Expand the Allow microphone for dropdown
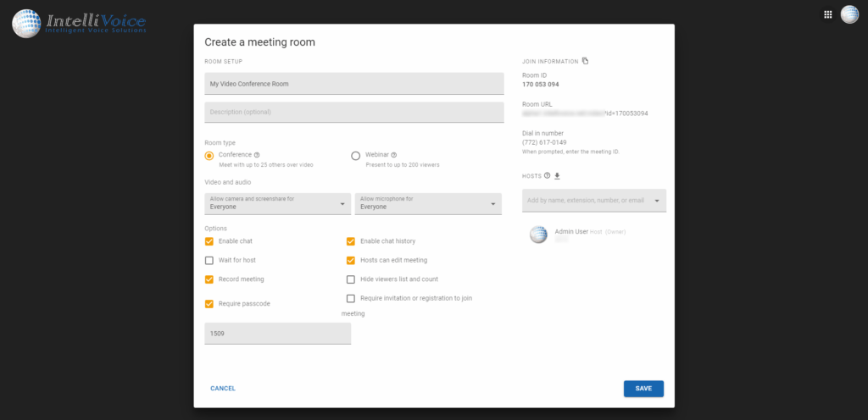The width and height of the screenshot is (868, 420). pyautogui.click(x=428, y=204)
